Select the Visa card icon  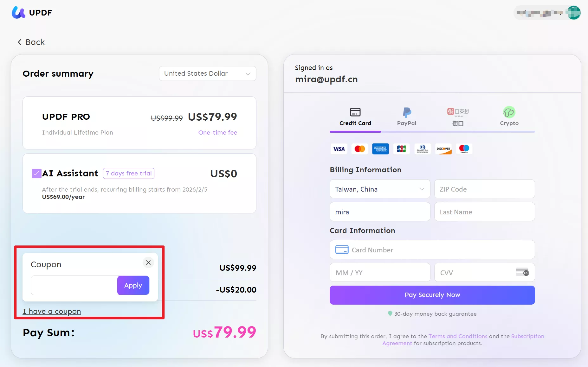tap(339, 149)
